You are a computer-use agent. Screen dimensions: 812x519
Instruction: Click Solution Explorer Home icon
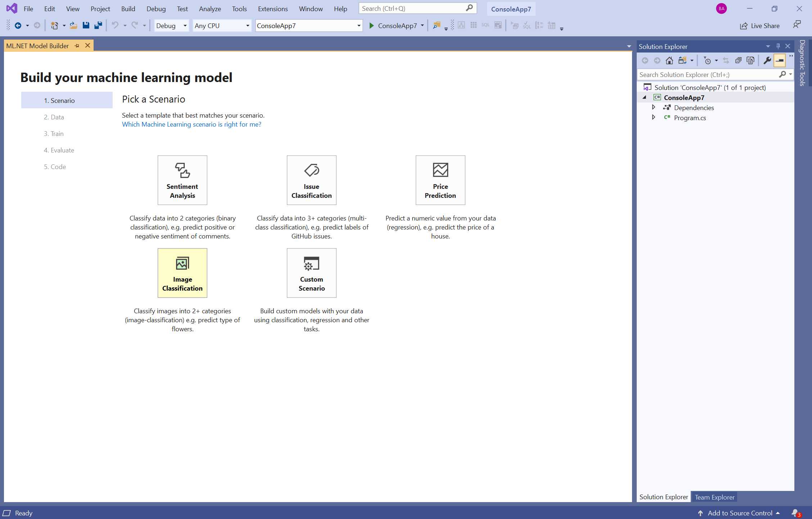tap(669, 60)
